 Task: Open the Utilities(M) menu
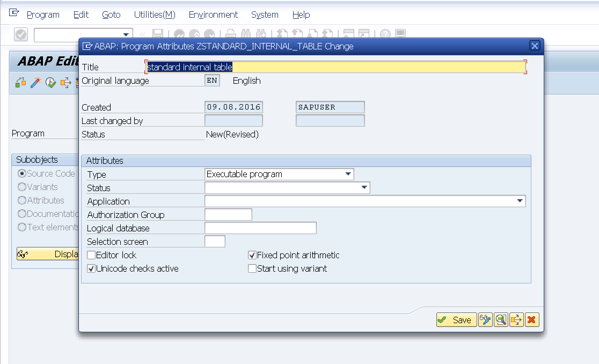click(155, 14)
